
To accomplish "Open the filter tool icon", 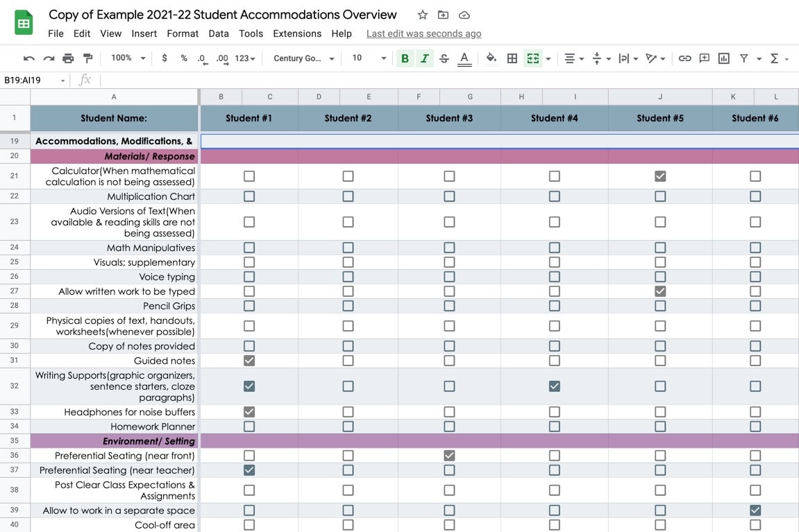I will click(743, 58).
